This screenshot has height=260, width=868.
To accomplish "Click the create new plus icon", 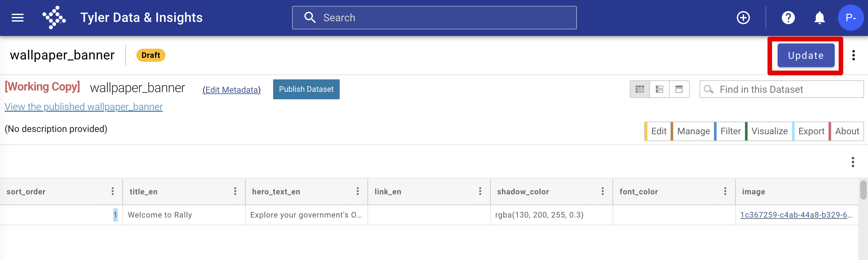I will 743,18.
